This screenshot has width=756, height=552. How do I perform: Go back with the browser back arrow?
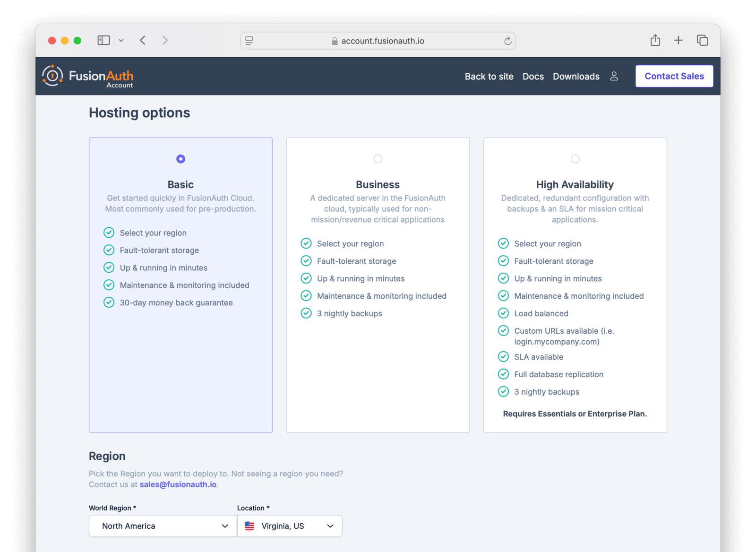(x=143, y=41)
